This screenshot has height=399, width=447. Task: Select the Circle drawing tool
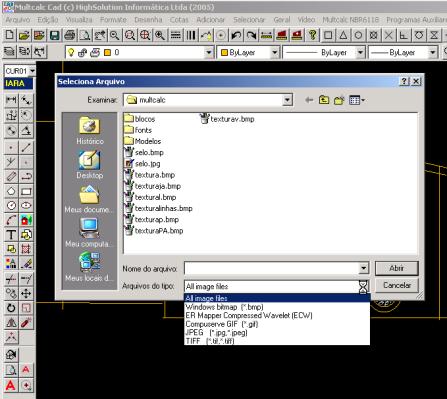(11, 205)
